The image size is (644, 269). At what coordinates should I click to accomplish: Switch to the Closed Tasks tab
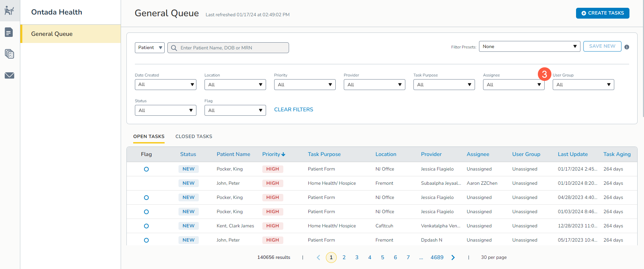coord(194,136)
